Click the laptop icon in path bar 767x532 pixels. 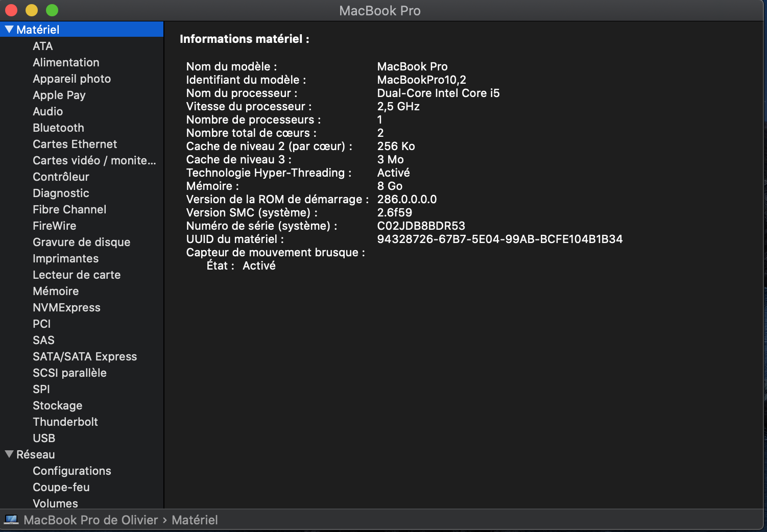click(11, 520)
